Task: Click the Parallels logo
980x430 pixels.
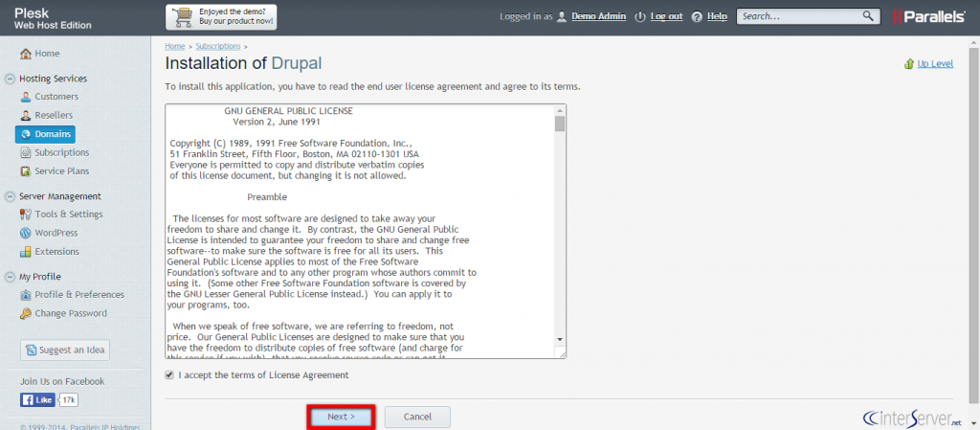Action: point(929,17)
